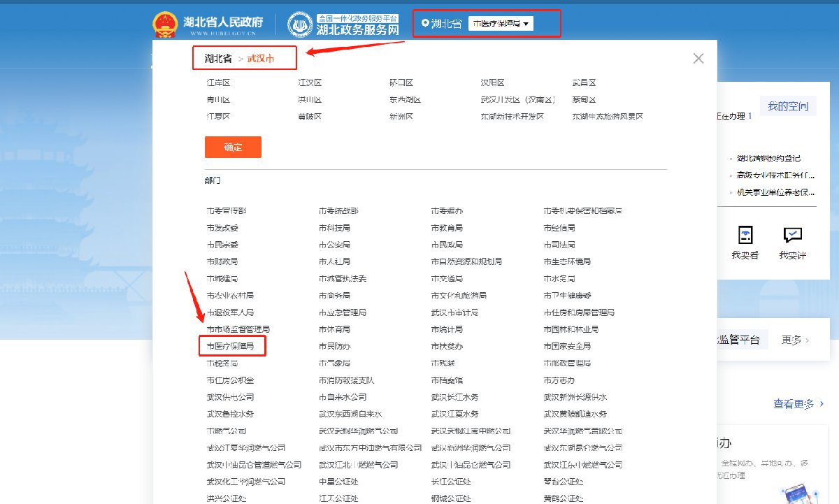This screenshot has height=504, width=839.
Task: Choose department 市民政局
Action: click(x=447, y=245)
